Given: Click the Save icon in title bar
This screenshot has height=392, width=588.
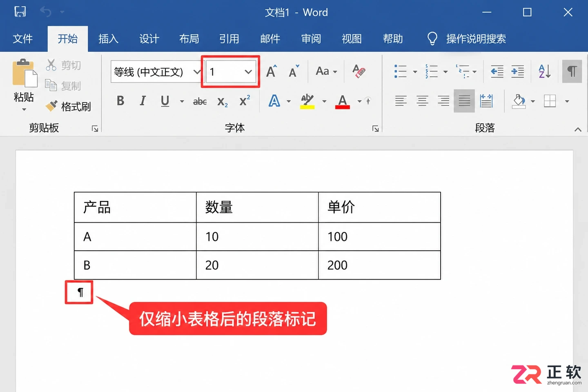Looking at the screenshot, I should pyautogui.click(x=20, y=12).
